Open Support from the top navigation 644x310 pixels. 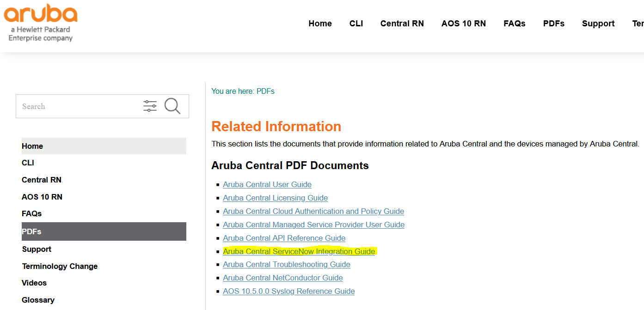[598, 23]
